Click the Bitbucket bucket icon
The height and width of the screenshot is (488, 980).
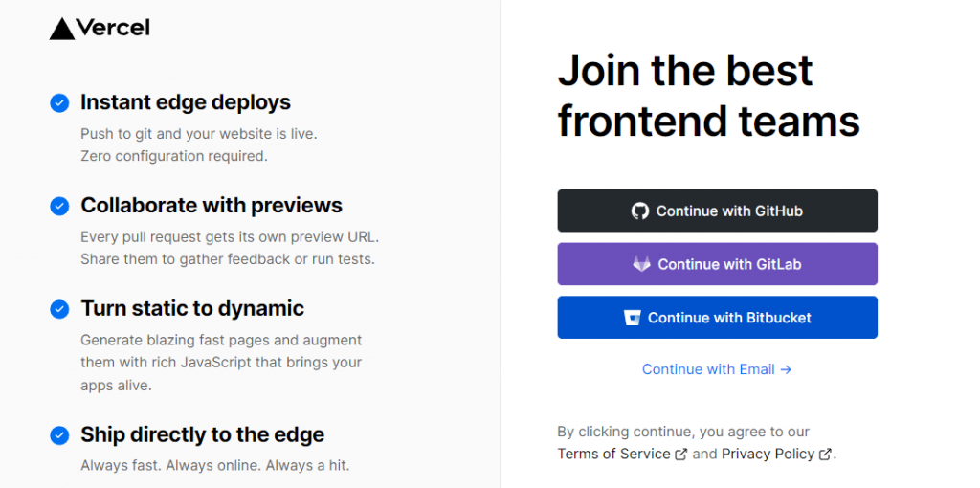click(x=633, y=318)
